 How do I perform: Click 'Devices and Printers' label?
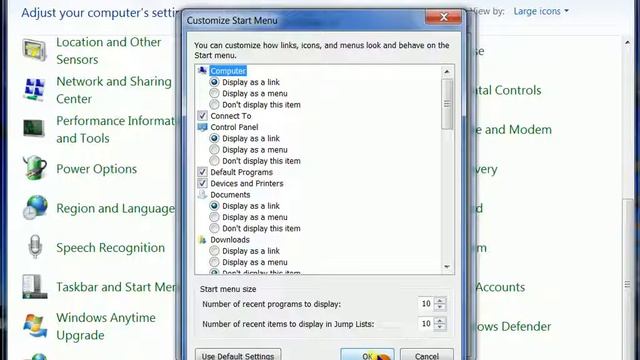[x=247, y=183]
